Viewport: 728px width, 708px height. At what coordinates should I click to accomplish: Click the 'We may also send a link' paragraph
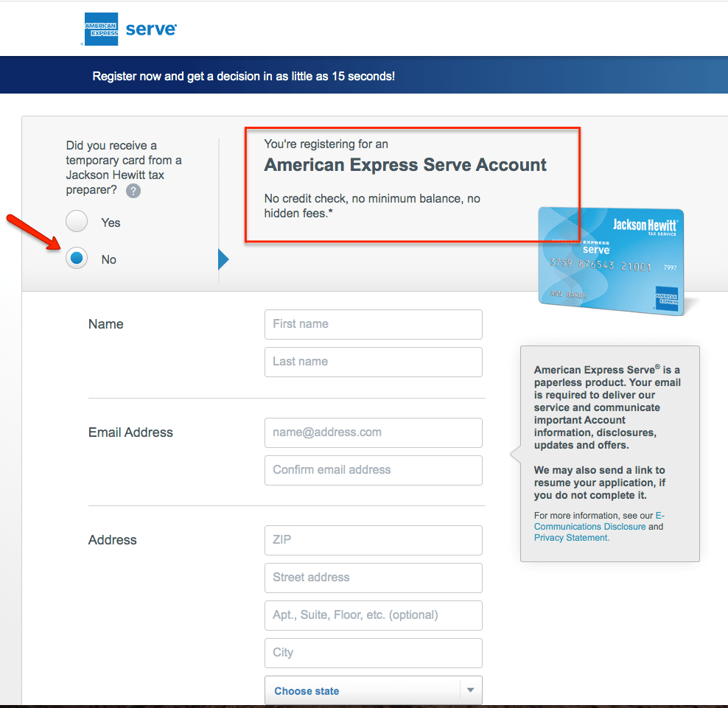tap(599, 483)
